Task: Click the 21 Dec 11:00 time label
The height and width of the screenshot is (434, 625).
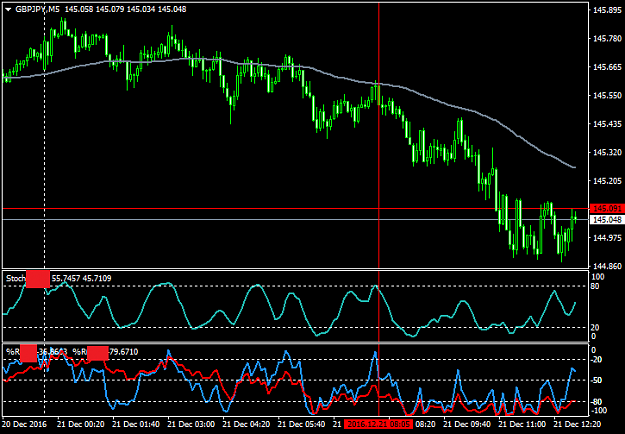Action: pyautogui.click(x=523, y=424)
